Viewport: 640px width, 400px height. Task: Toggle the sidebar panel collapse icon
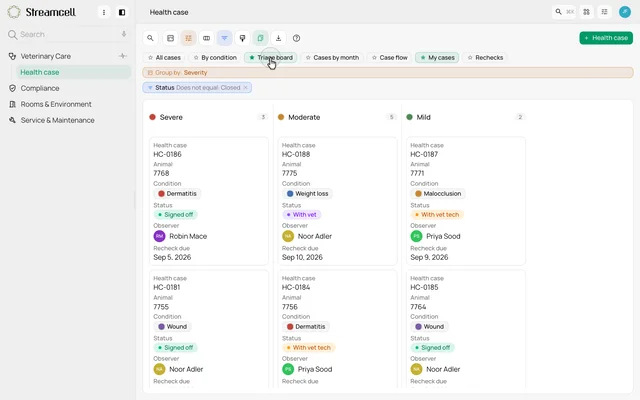pos(122,12)
